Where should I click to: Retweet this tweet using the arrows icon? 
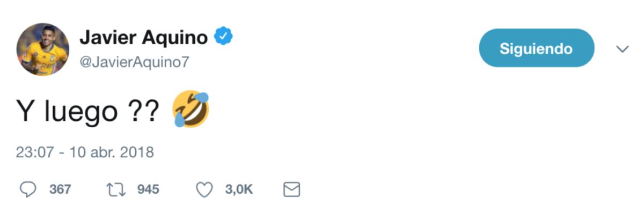point(115,189)
